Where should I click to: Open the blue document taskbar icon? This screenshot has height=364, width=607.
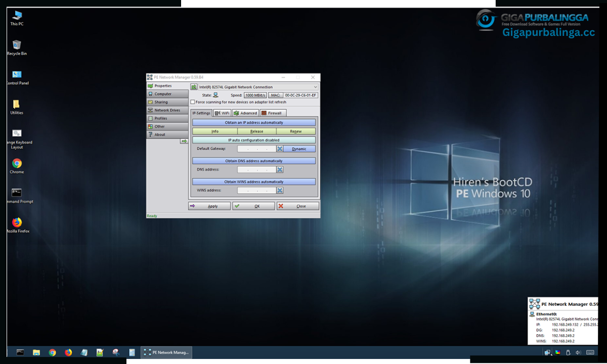tap(132, 352)
